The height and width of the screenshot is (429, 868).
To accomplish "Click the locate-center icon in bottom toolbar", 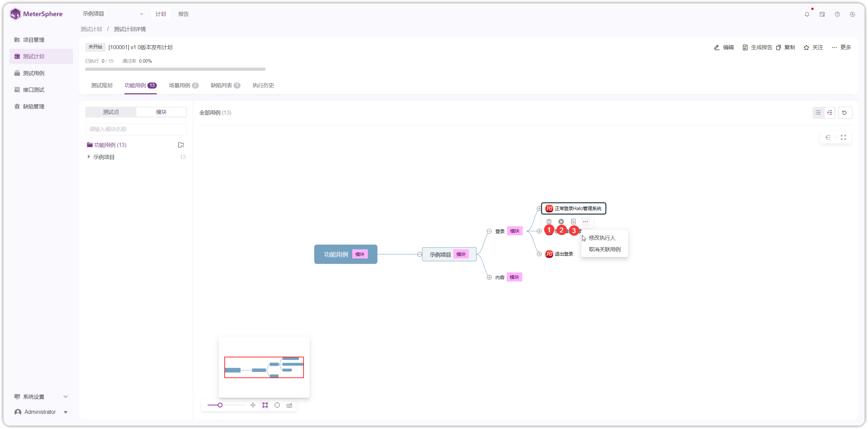I will click(x=277, y=405).
